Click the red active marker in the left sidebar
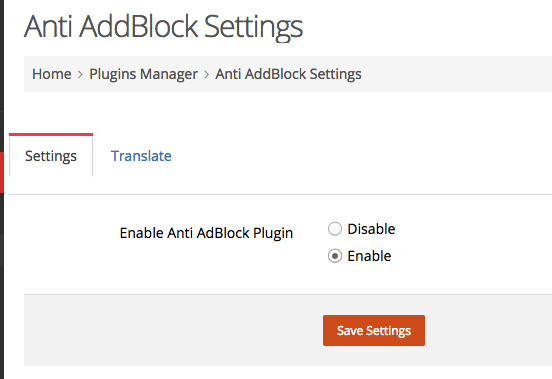The height and width of the screenshot is (379, 552). [2, 172]
